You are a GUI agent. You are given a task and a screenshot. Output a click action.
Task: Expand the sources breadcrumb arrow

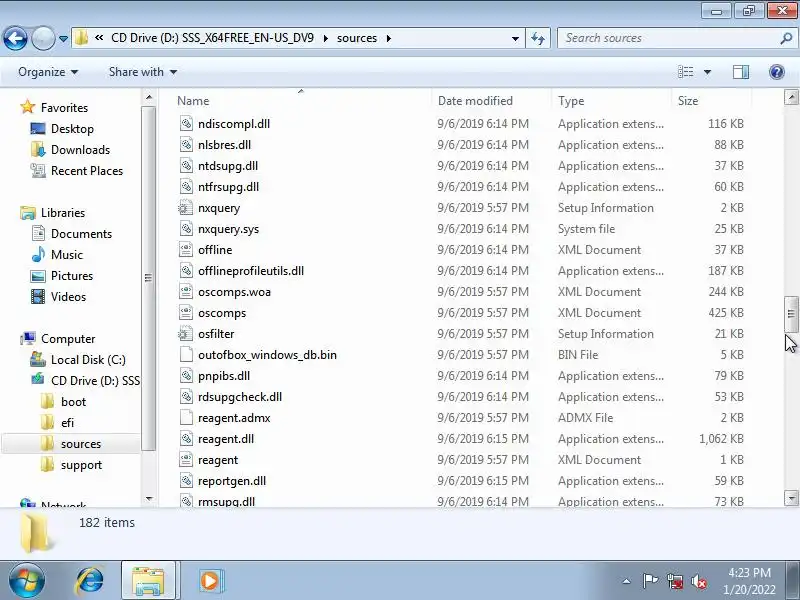389,38
